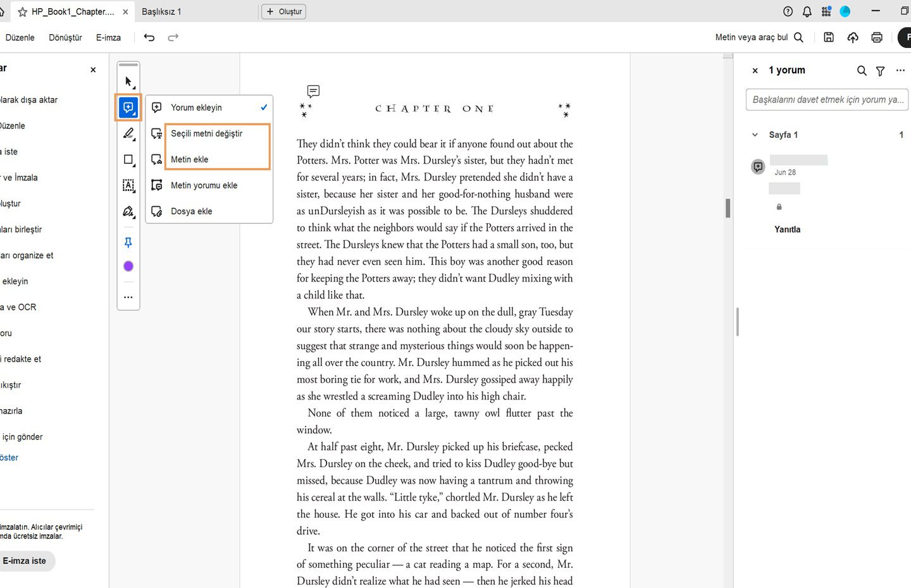Save the document with the floppy icon
The height and width of the screenshot is (588, 911).
tap(829, 37)
